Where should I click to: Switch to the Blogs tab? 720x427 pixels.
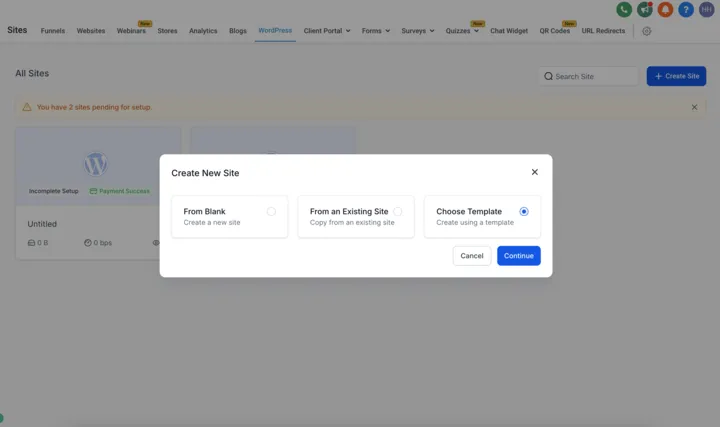[x=238, y=31]
